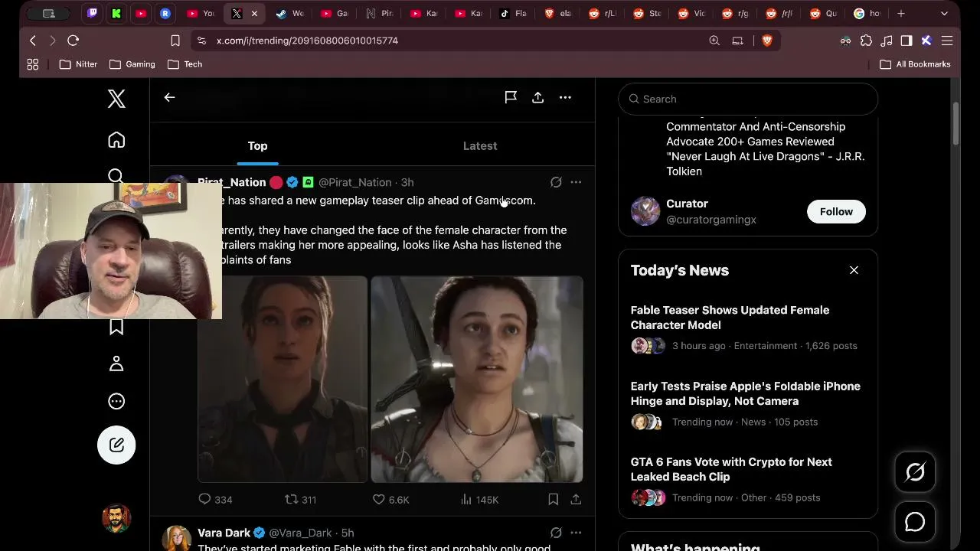This screenshot has width=980, height=551.
Task: Close the active X browser tab
Action: [x=254, y=13]
